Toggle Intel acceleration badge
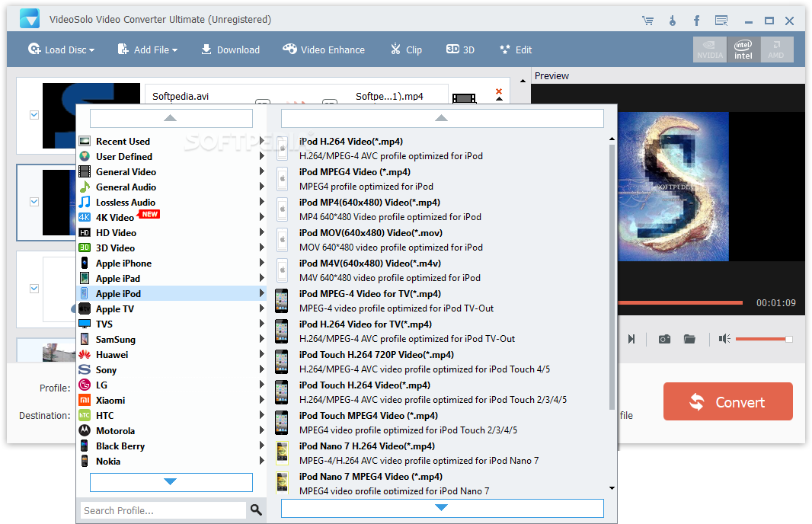Viewport: 812px width, 524px height. [x=743, y=50]
